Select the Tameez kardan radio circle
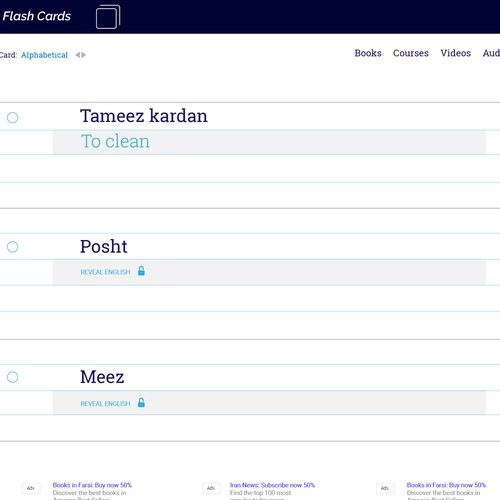 pos(13,117)
